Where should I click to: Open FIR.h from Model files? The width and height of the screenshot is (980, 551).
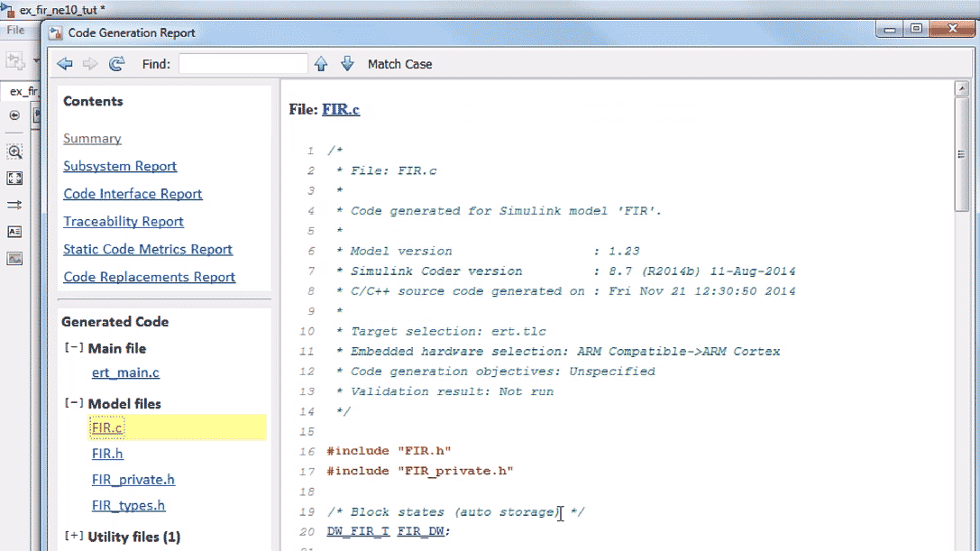107,454
